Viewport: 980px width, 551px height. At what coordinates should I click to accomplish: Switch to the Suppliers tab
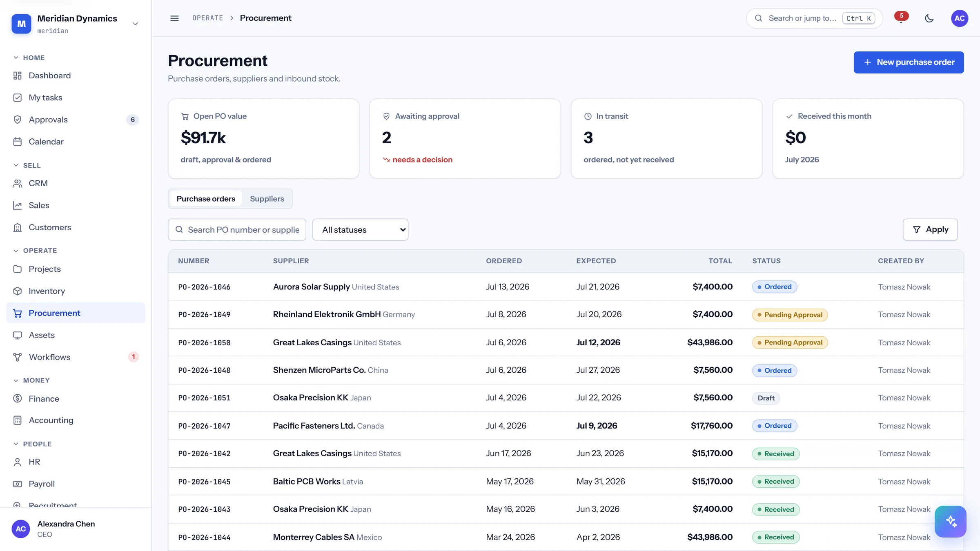[267, 199]
